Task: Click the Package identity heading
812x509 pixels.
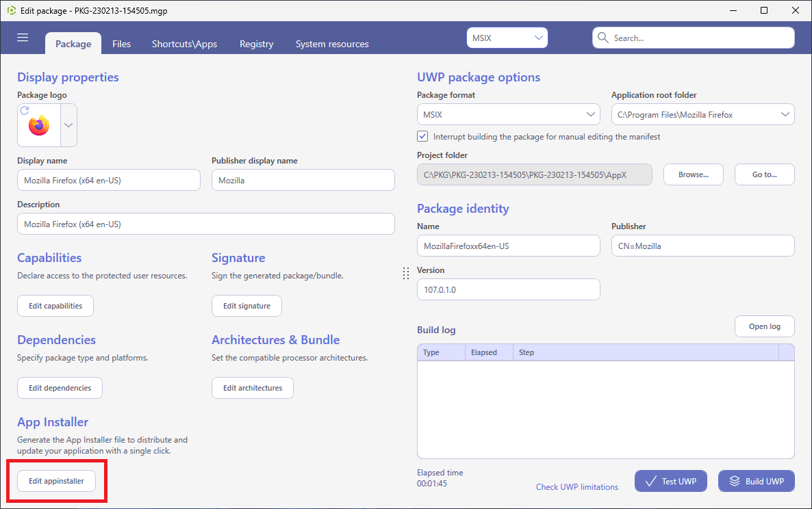Action: 463,209
